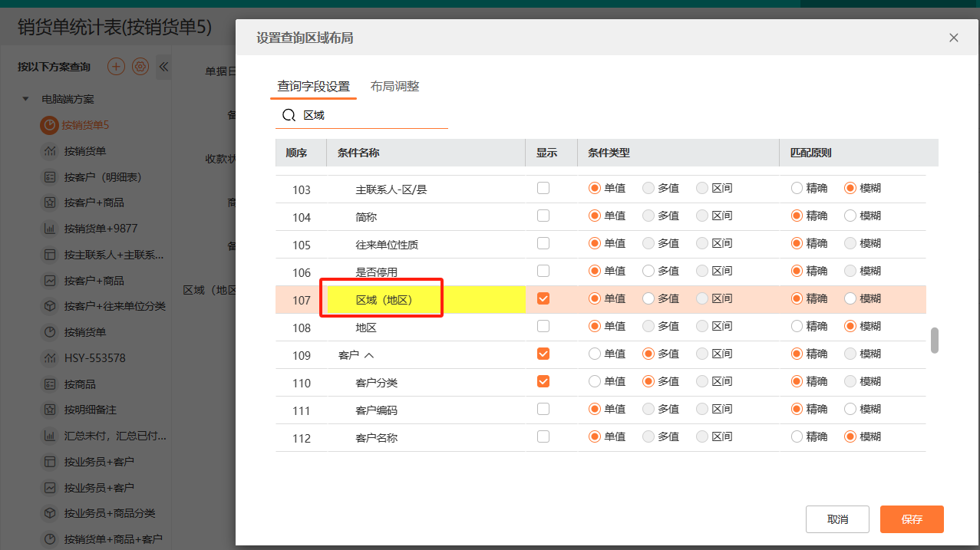Enable display checkbox for 客户名称 row
The height and width of the screenshot is (550, 980).
coord(543,436)
